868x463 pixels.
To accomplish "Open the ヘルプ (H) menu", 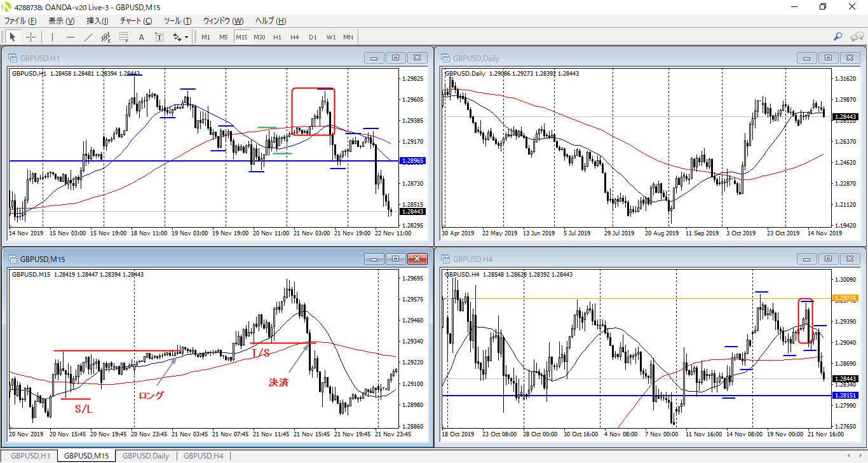I will pos(271,21).
